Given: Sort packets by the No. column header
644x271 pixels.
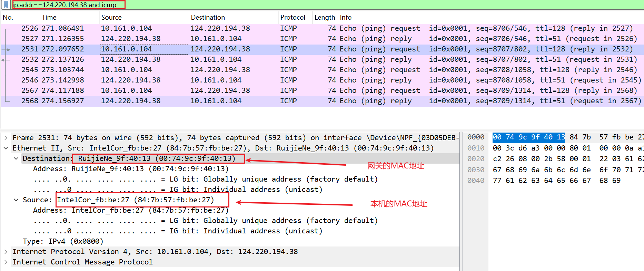Looking at the screenshot, I should [x=20, y=17].
